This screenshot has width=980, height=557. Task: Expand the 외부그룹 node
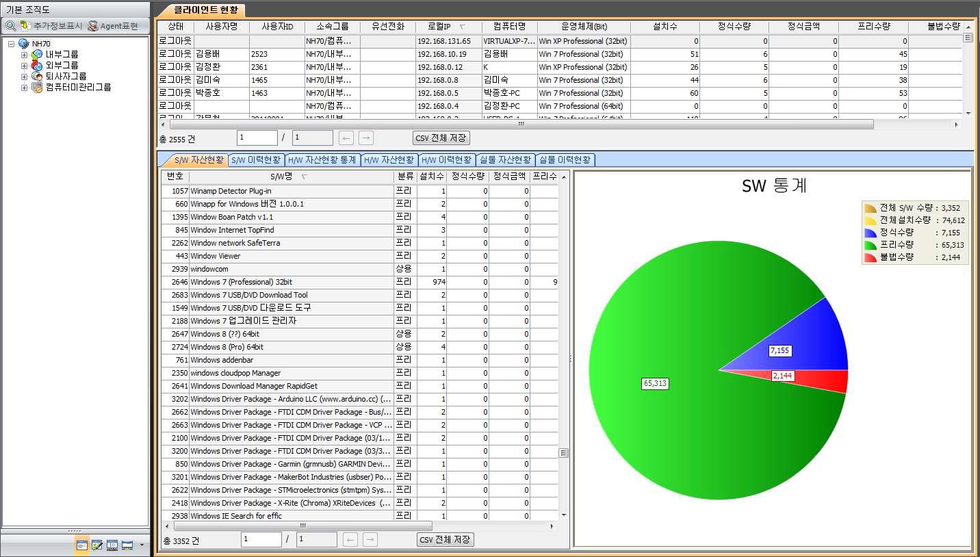point(24,66)
